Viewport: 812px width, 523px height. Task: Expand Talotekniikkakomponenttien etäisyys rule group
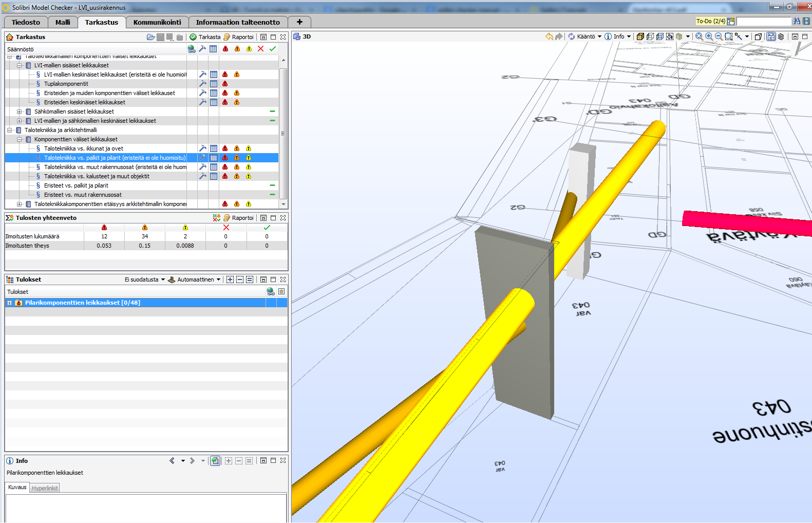tap(20, 204)
